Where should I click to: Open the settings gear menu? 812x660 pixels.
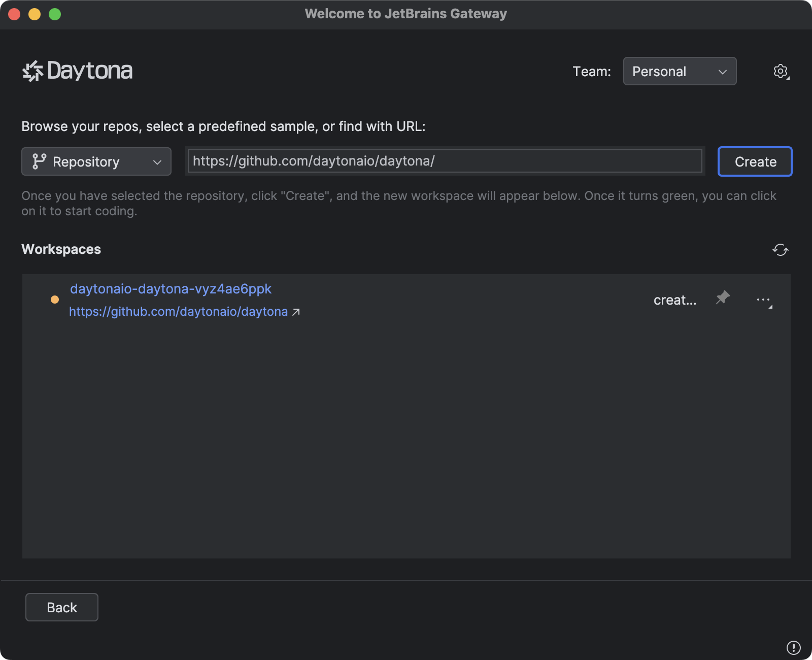781,72
